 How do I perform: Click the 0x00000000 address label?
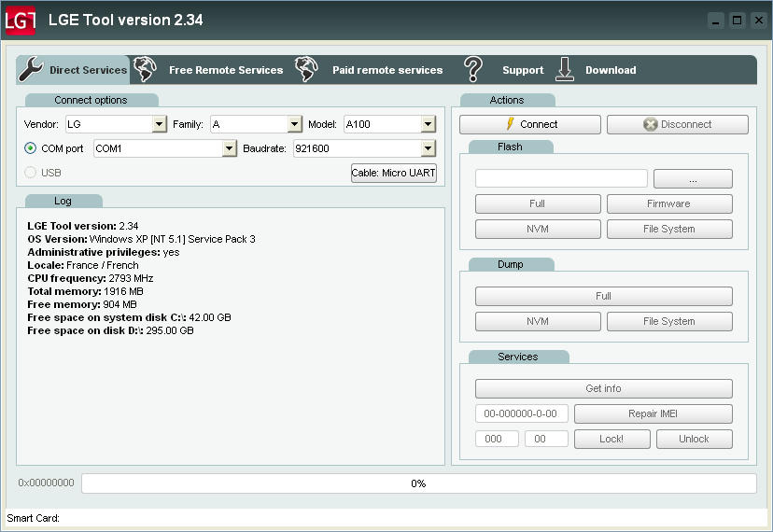click(x=46, y=483)
